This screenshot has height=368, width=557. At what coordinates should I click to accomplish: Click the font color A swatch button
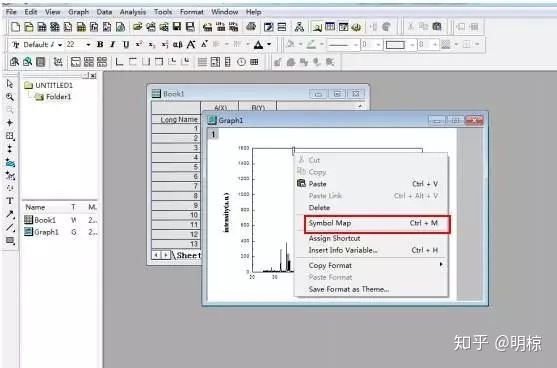tap(259, 44)
